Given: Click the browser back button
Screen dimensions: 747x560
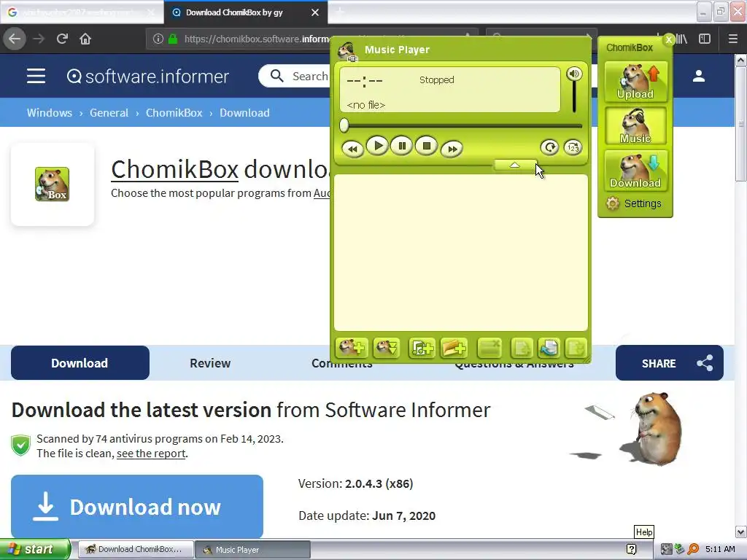Looking at the screenshot, I should tap(15, 39).
